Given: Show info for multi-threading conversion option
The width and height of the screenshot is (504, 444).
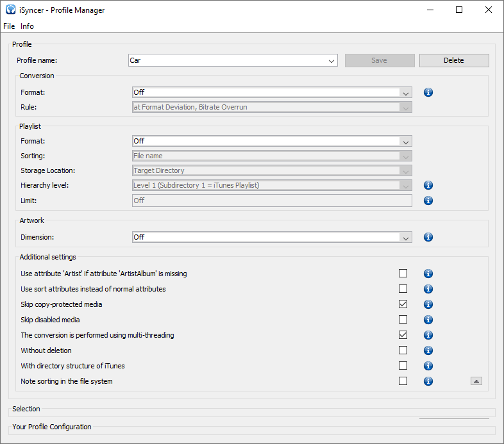Looking at the screenshot, I should tap(428, 336).
